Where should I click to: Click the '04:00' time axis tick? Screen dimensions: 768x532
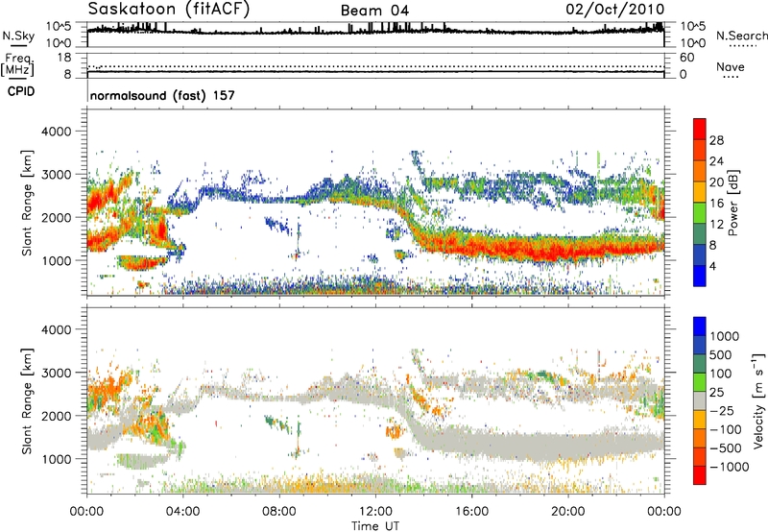tap(183, 512)
